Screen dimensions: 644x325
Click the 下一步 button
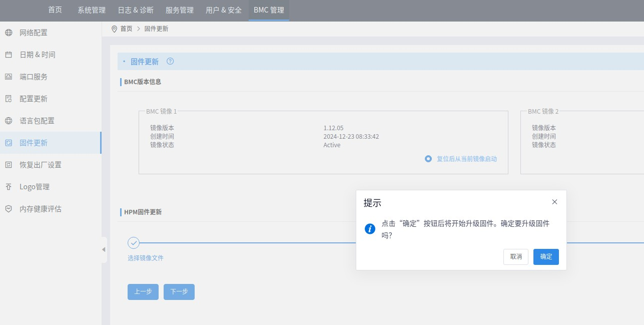pyautogui.click(x=179, y=292)
